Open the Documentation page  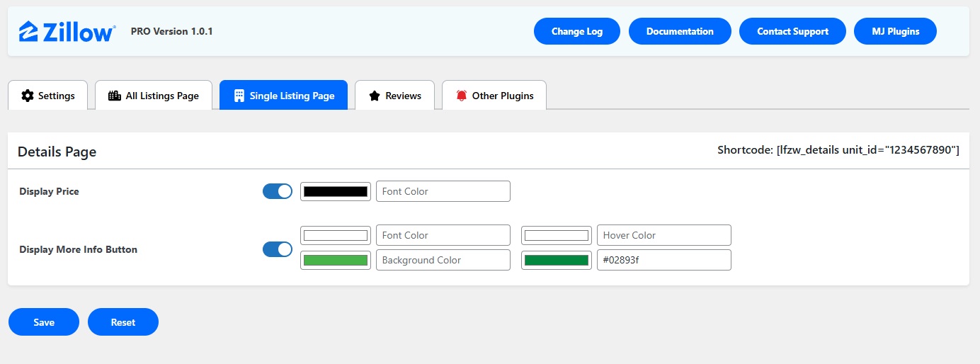[x=680, y=31]
